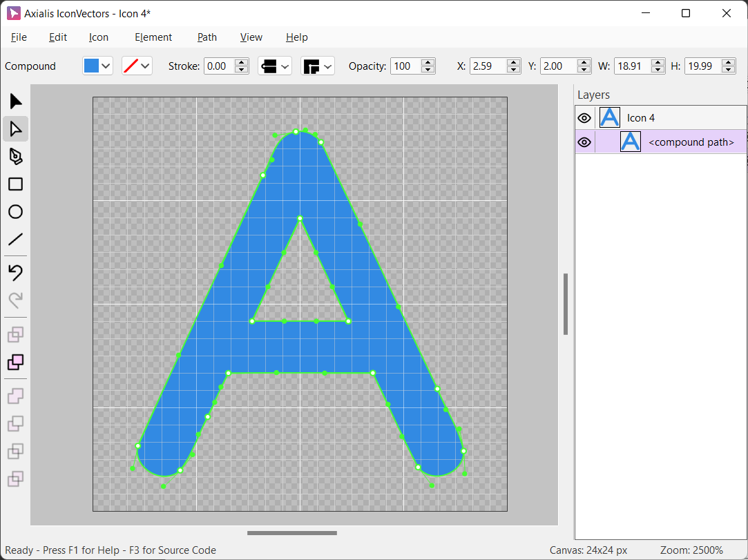Open the Element menu

(x=153, y=37)
